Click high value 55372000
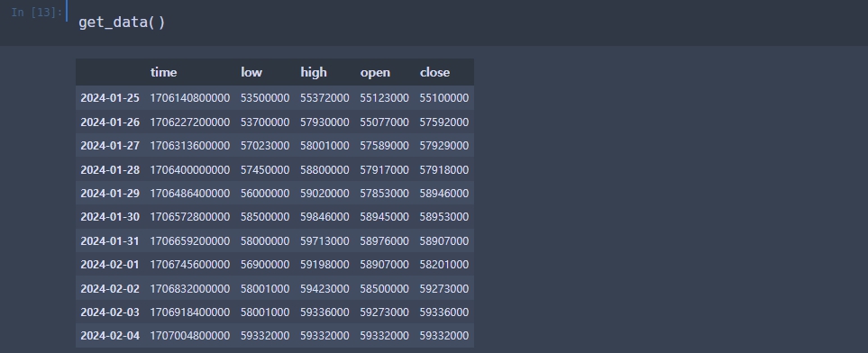 tap(324, 98)
